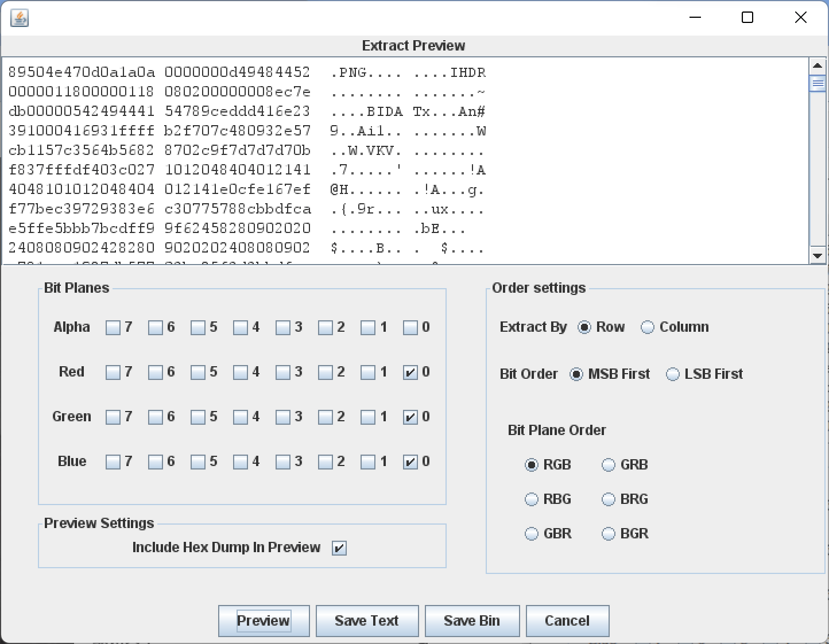
Task: Click the scroll down arrow in hex preview
Action: (x=818, y=255)
